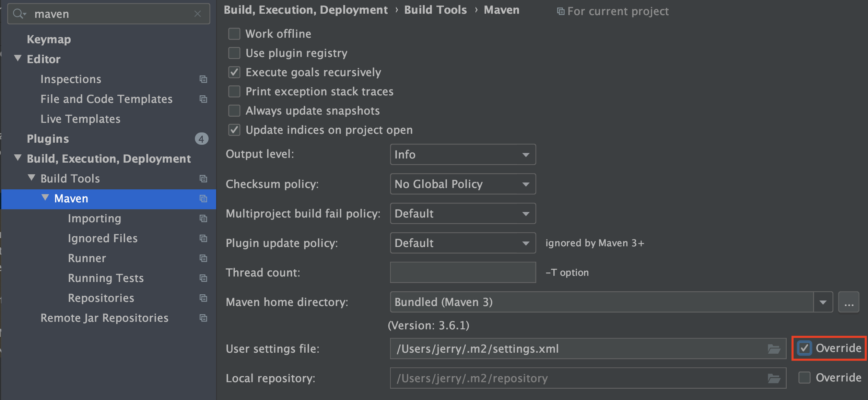This screenshot has width=868, height=400.
Task: Open the Plugin update policy dropdown
Action: pyautogui.click(x=463, y=243)
